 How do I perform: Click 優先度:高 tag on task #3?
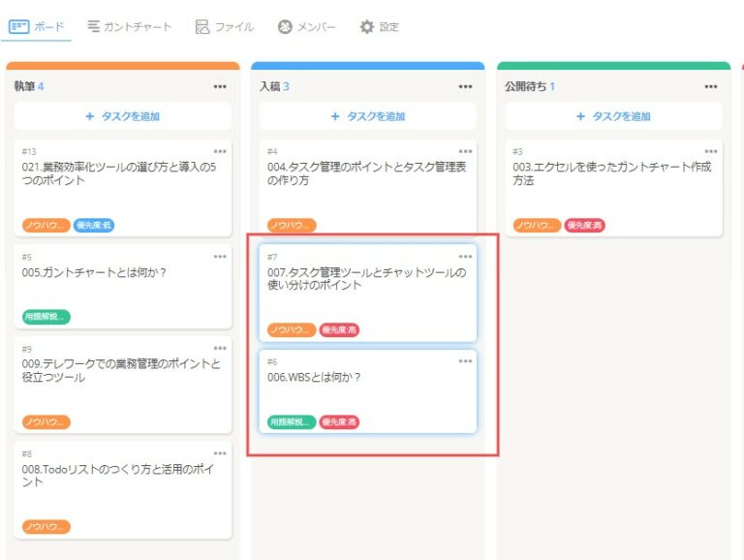pyautogui.click(x=584, y=226)
